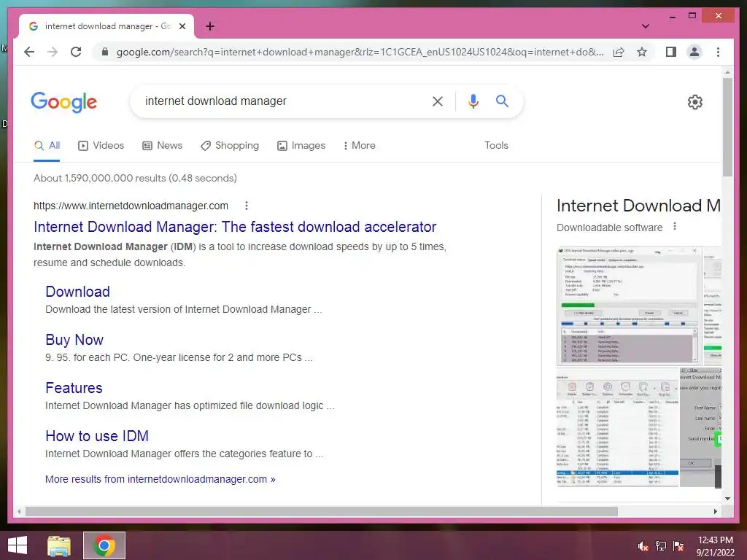The width and height of the screenshot is (747, 560).
Task: Open search Tools options
Action: [496, 146]
